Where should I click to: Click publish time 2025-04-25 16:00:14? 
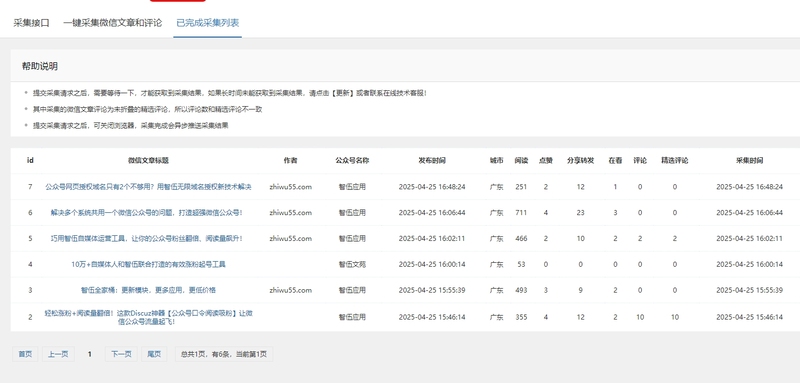point(432,264)
